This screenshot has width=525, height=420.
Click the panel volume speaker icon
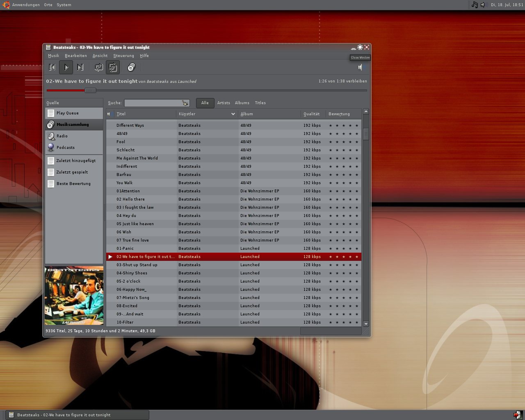point(483,5)
